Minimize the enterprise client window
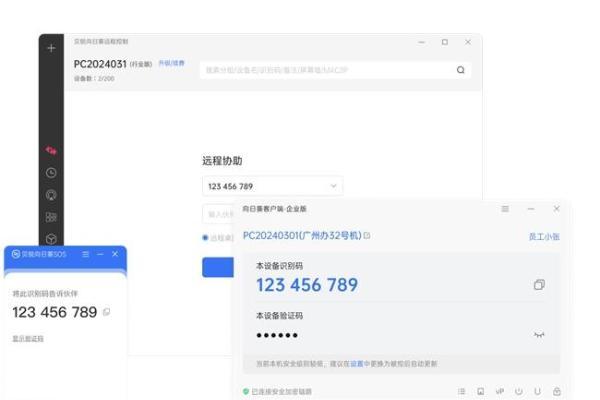The height and width of the screenshot is (400, 600). point(531,209)
